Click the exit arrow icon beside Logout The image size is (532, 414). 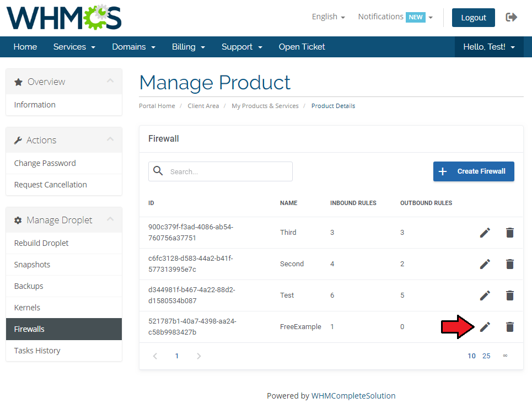click(x=511, y=17)
